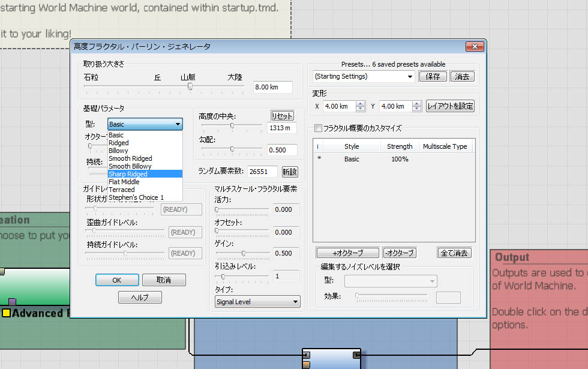This screenshot has height=369, width=588.
Task: Click the purple port on green device
Action: [x=13, y=301]
